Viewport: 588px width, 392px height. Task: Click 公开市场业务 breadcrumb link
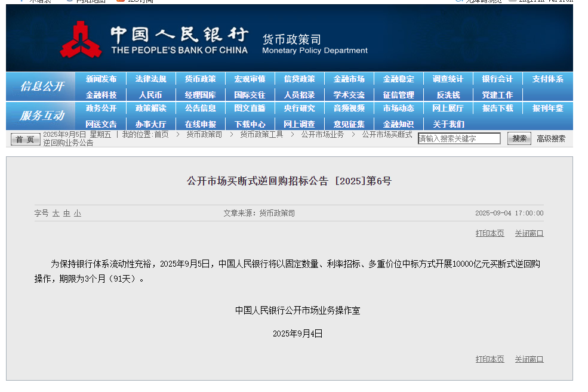coord(322,135)
